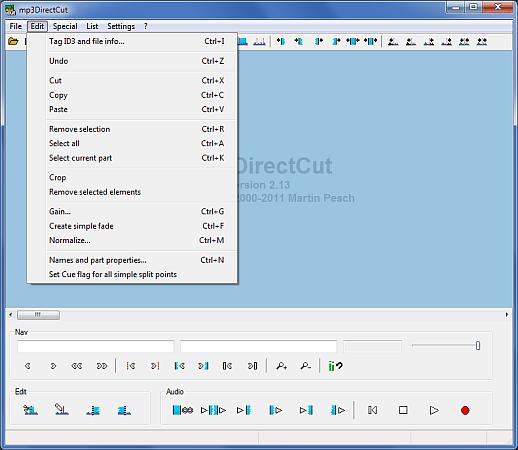Click the scrollbar right arrow
This screenshot has width=518, height=450.
tap(507, 315)
